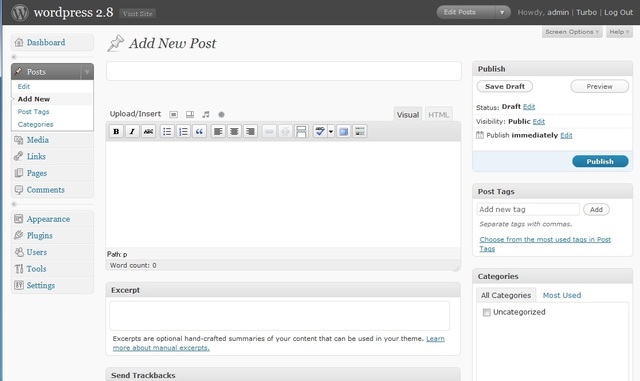This screenshot has width=640, height=381.
Task: Toggle bold formatting in editor toolbar
Action: coord(116,131)
